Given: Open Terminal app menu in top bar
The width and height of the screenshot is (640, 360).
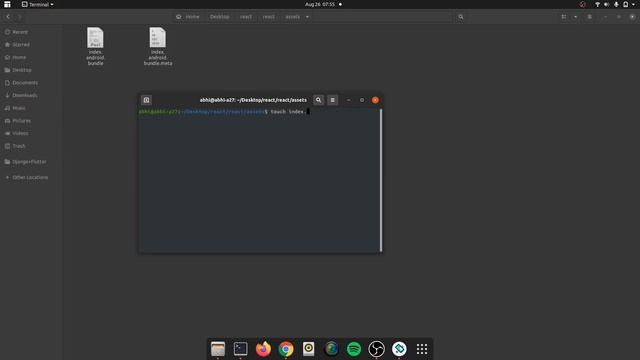Looking at the screenshot, I should [x=38, y=4].
